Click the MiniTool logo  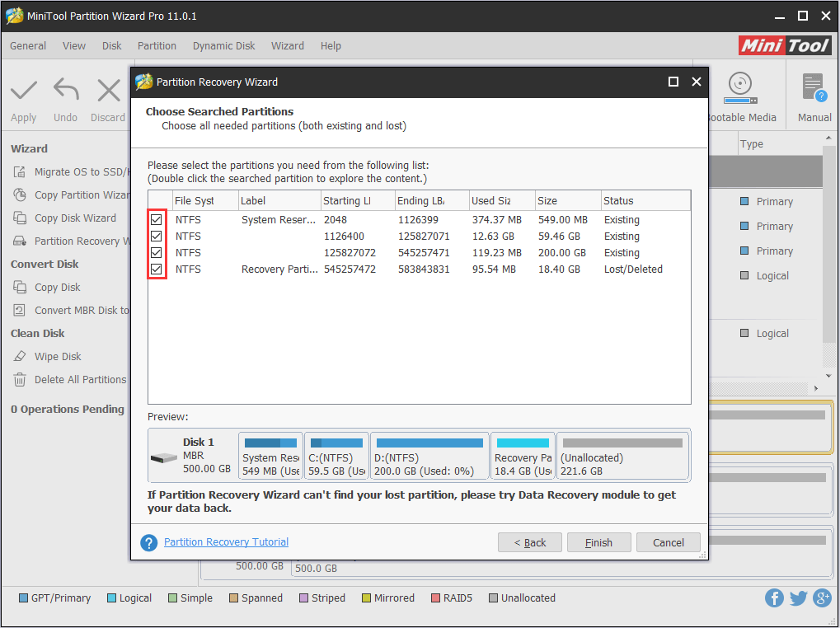coord(785,45)
